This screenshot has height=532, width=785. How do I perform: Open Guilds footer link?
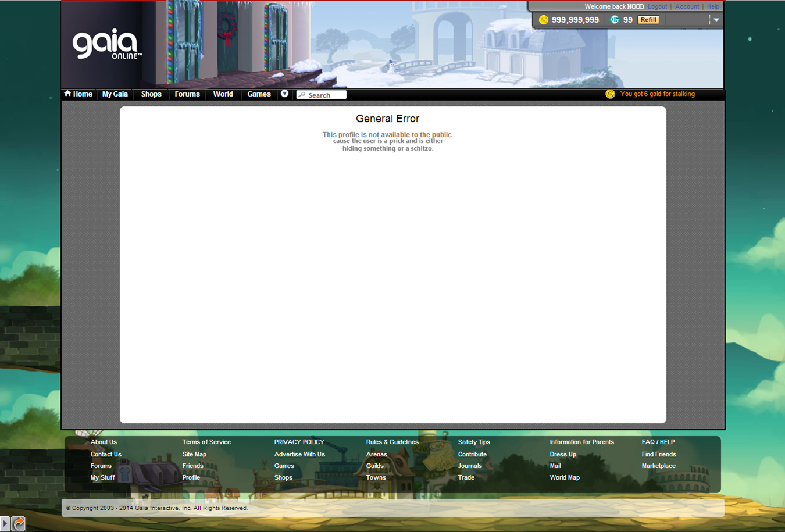[374, 466]
